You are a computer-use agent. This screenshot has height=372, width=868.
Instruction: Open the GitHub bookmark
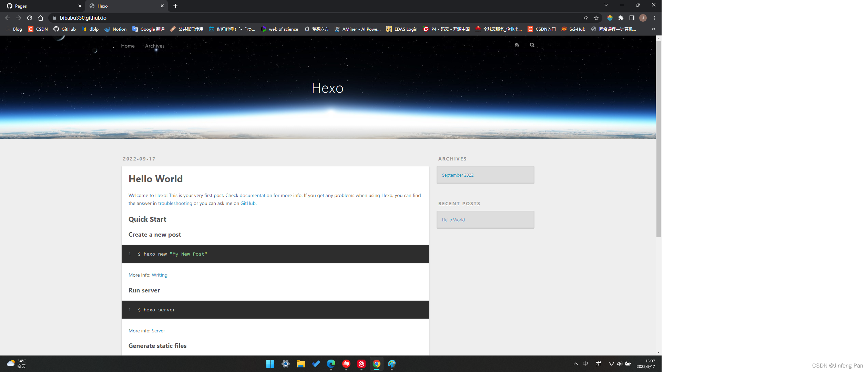click(x=65, y=29)
